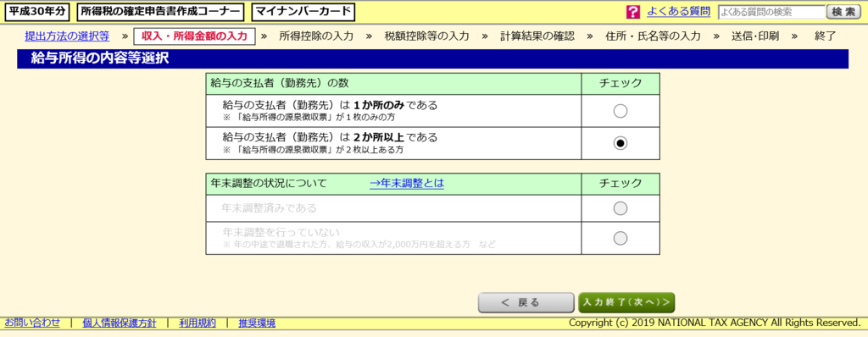Select the 年末調整済みである radio button
This screenshot has height=337, width=868.
(620, 208)
